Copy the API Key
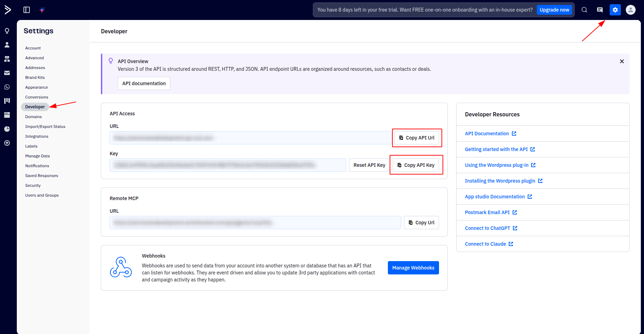The height and width of the screenshot is (334, 644). (416, 165)
